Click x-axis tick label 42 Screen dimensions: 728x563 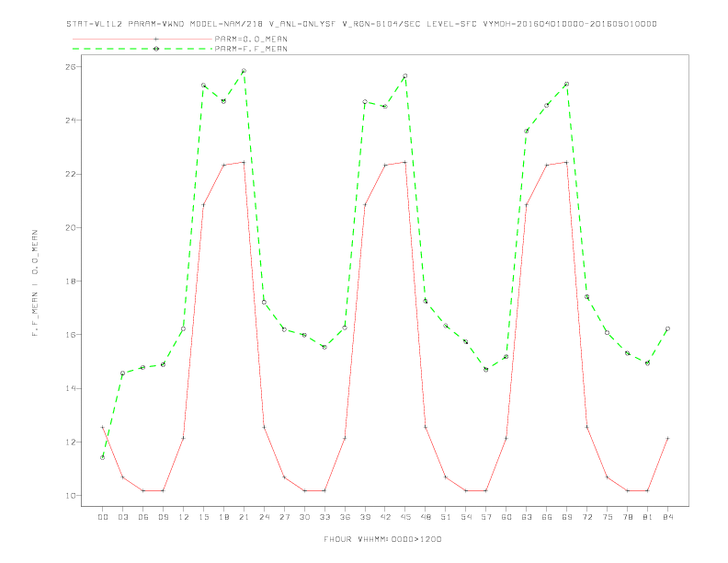pos(385,517)
